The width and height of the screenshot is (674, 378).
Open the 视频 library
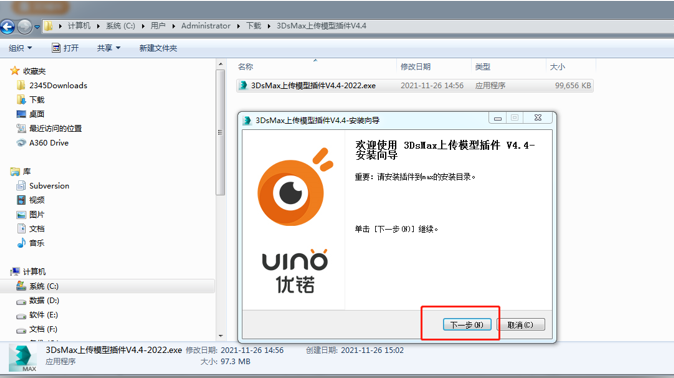click(x=31, y=200)
